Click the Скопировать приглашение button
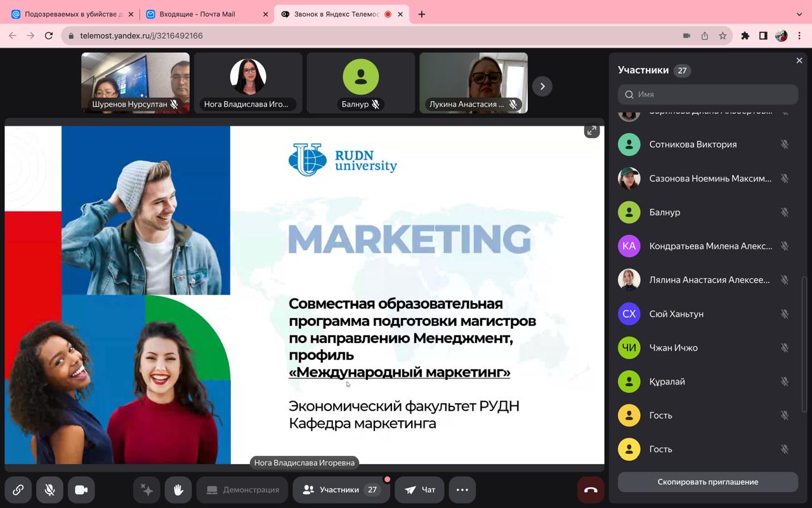 tap(707, 481)
